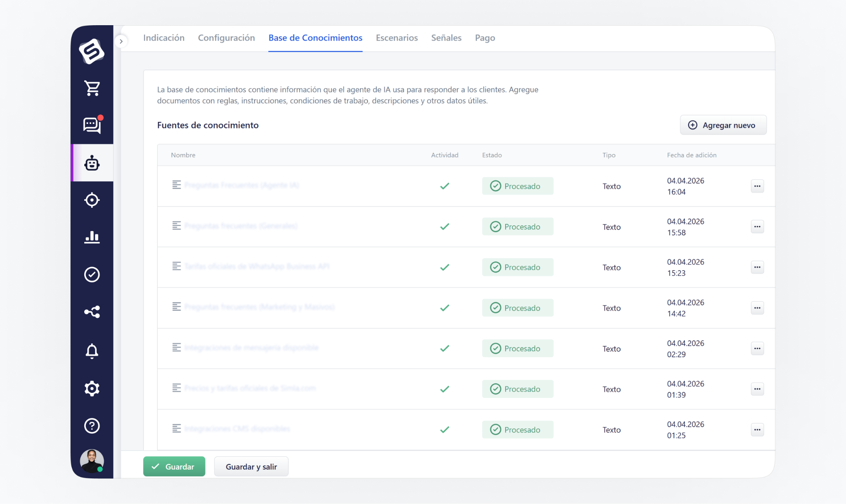The image size is (846, 504).
Task: Switch to the Escenarios tab
Action: coord(397,38)
